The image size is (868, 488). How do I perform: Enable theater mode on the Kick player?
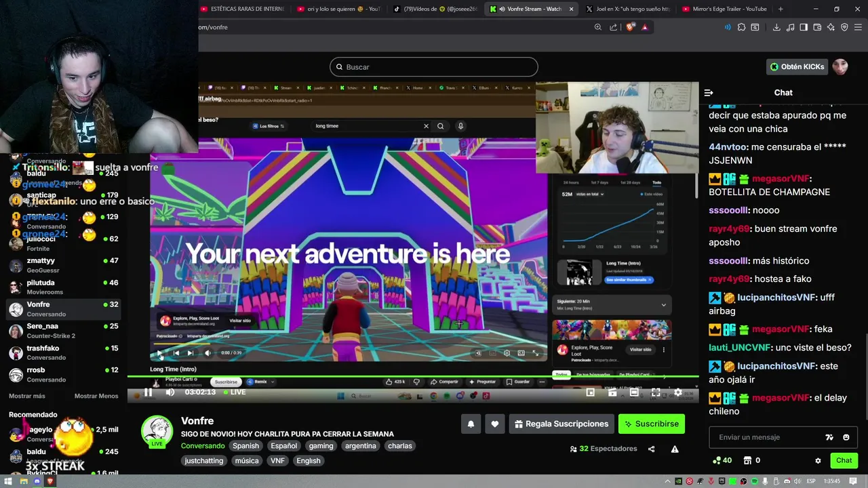pos(634,392)
